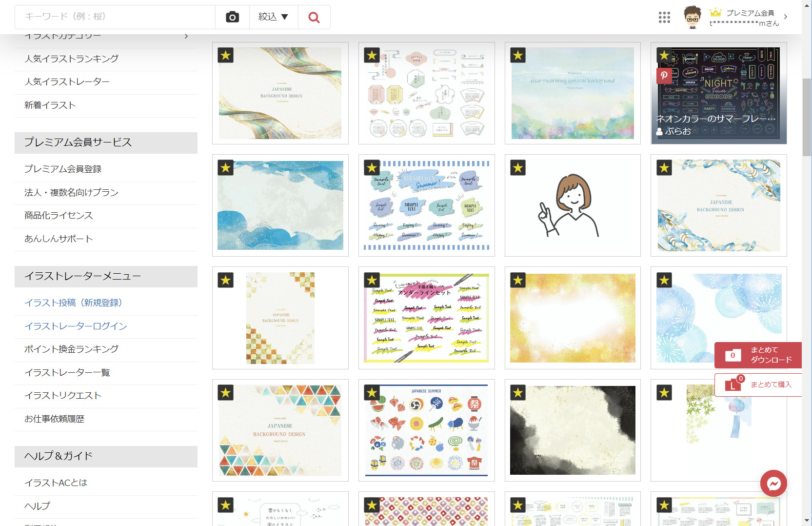Open お仕事依頼履歴
This screenshot has width=812, height=526.
pyautogui.click(x=55, y=419)
